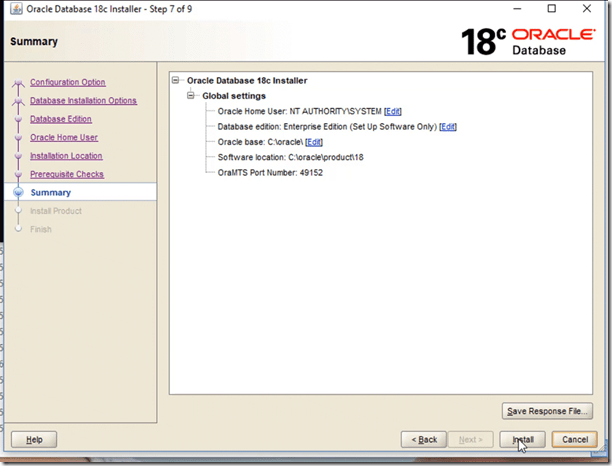The width and height of the screenshot is (612, 466).
Task: Collapse the Global settings tree node
Action: tap(192, 96)
